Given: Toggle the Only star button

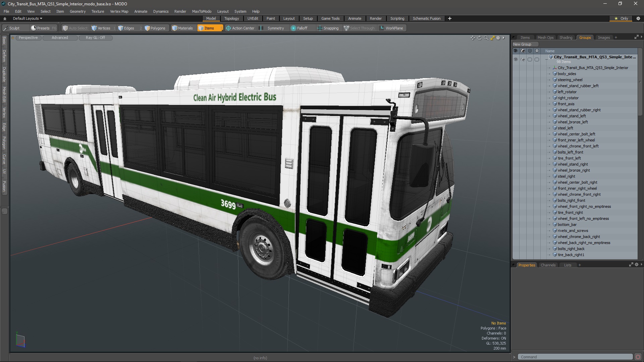Looking at the screenshot, I should tap(621, 18).
